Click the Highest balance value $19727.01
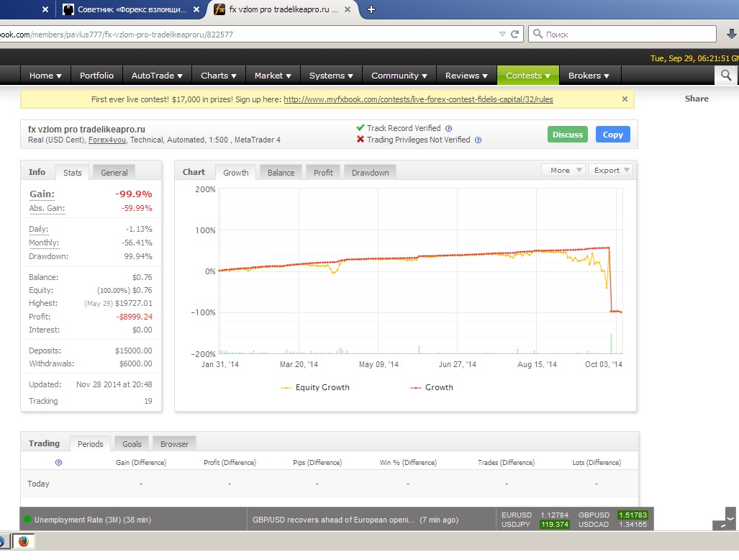Viewport: 739px width, 560px height. (x=134, y=303)
